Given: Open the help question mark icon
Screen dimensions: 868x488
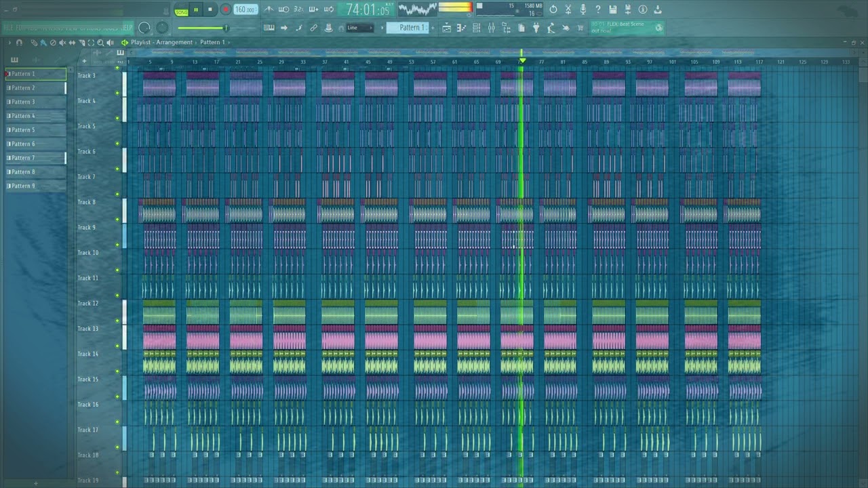Looking at the screenshot, I should click(x=597, y=9).
